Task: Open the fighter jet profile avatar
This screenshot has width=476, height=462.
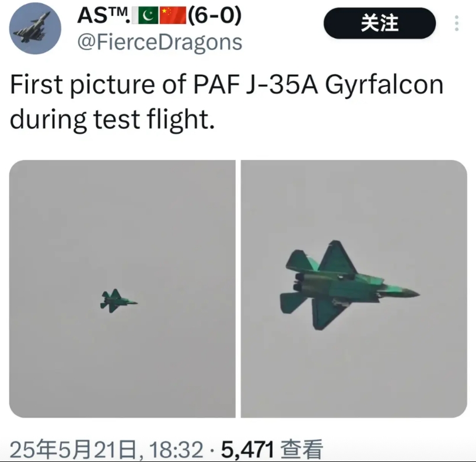Action: 35,28
